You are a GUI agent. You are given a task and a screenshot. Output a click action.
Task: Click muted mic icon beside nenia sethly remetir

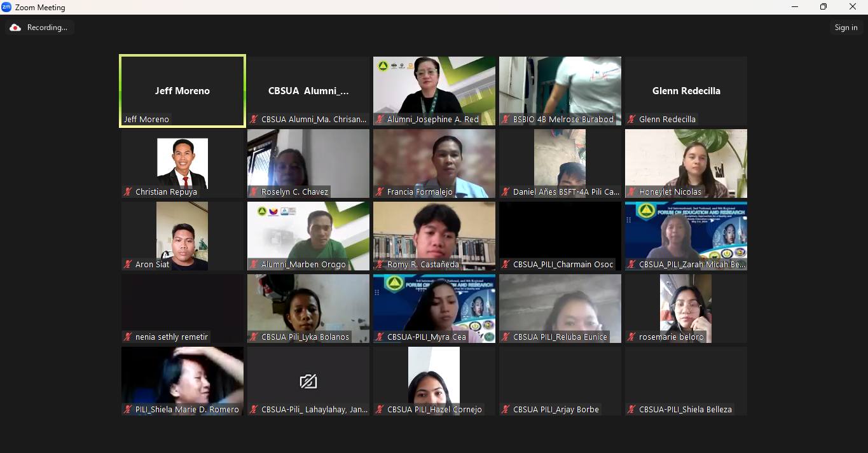tap(128, 337)
